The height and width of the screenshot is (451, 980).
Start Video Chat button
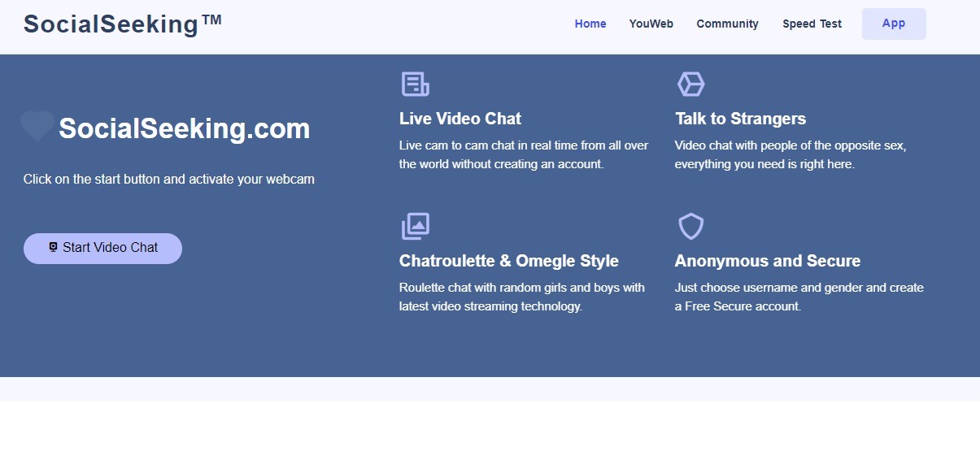coord(102,248)
